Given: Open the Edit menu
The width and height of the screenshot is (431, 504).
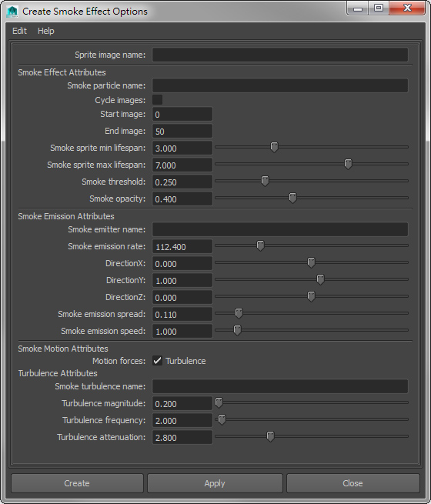Looking at the screenshot, I should [x=19, y=31].
